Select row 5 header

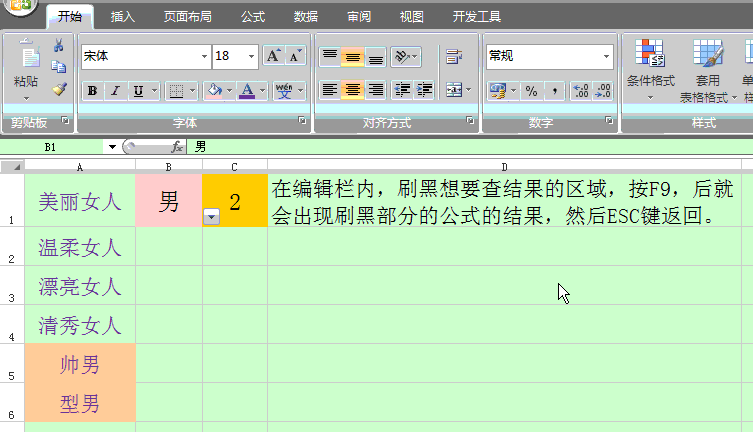pyautogui.click(x=12, y=363)
